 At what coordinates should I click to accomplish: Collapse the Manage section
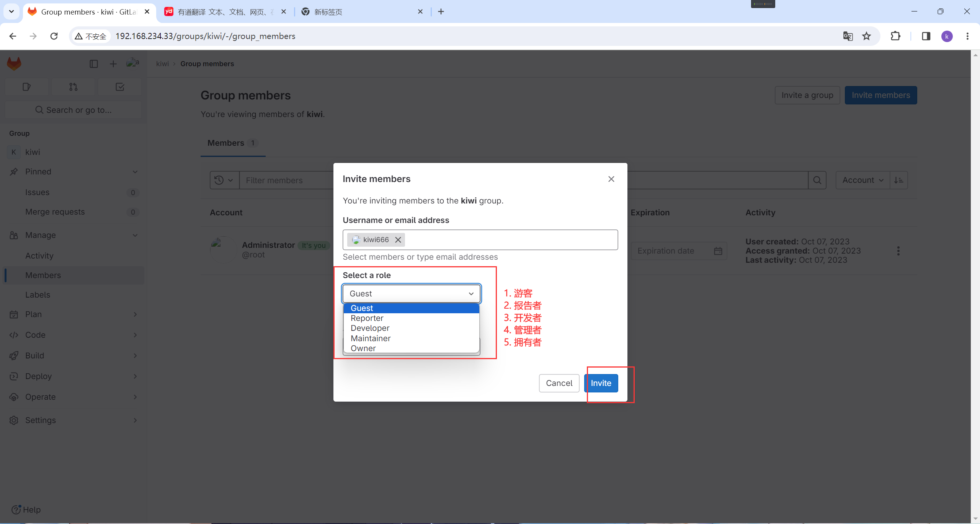pos(73,235)
